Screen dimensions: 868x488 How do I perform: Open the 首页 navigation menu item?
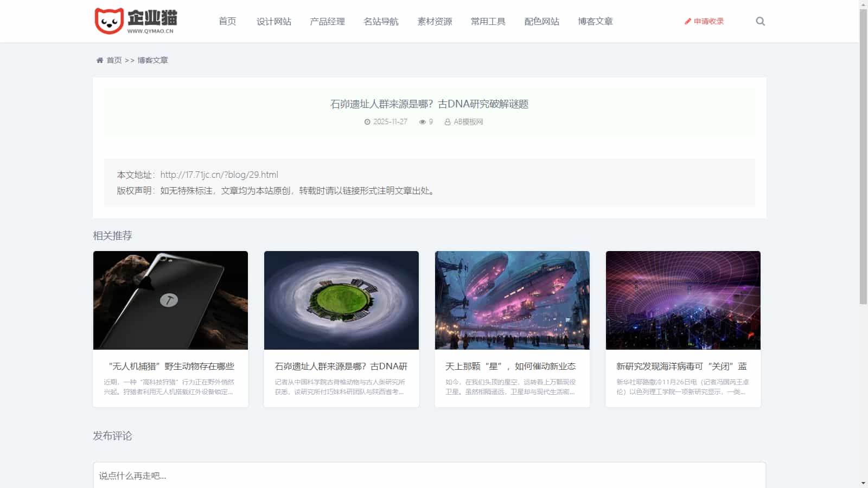pyautogui.click(x=227, y=21)
